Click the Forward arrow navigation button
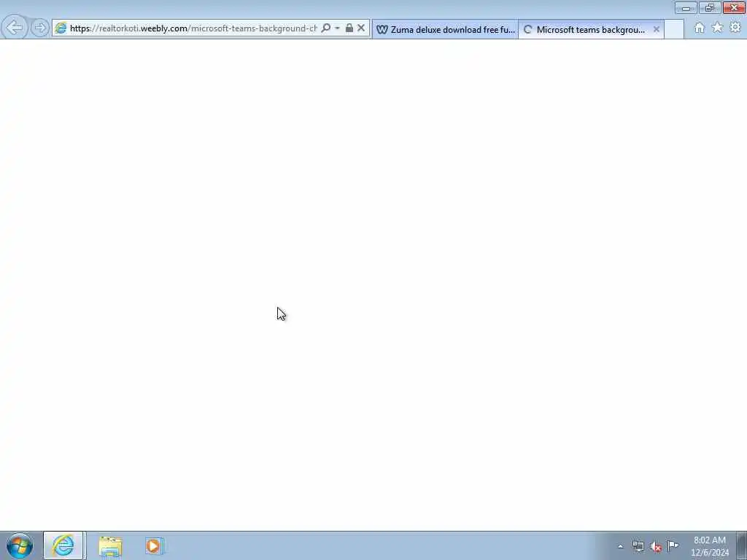The width and height of the screenshot is (747, 560). coord(40,28)
